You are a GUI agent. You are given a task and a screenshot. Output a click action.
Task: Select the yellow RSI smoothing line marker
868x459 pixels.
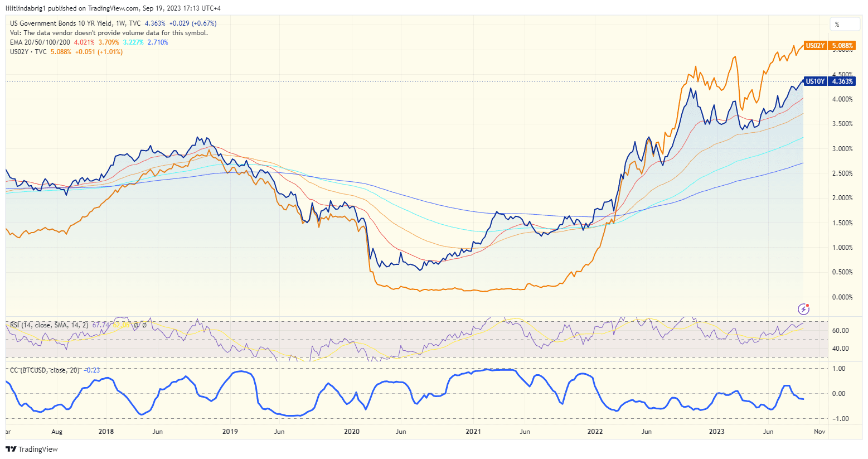point(120,325)
